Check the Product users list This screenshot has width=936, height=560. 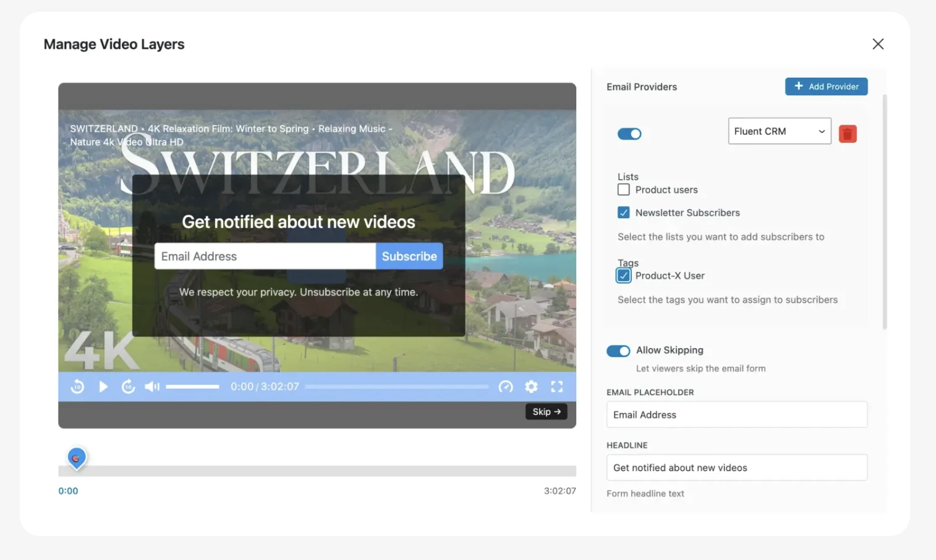(x=624, y=190)
